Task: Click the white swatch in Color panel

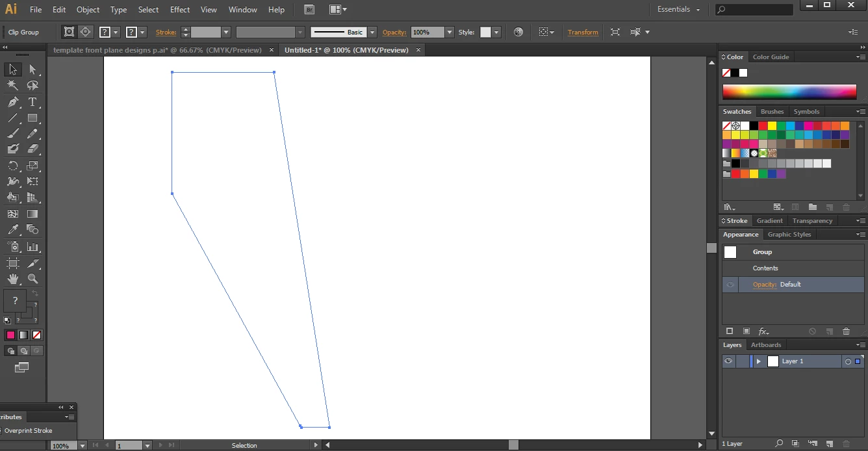Action: click(x=743, y=73)
